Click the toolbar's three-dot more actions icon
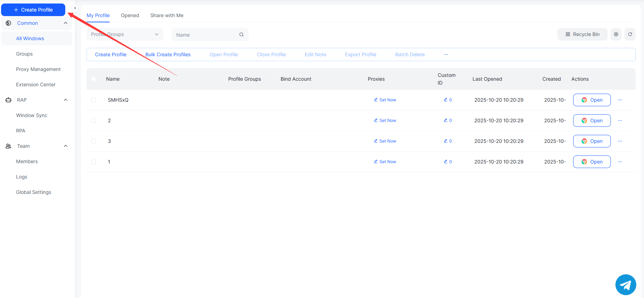Image resolution: width=644 pixels, height=298 pixels. pyautogui.click(x=446, y=54)
